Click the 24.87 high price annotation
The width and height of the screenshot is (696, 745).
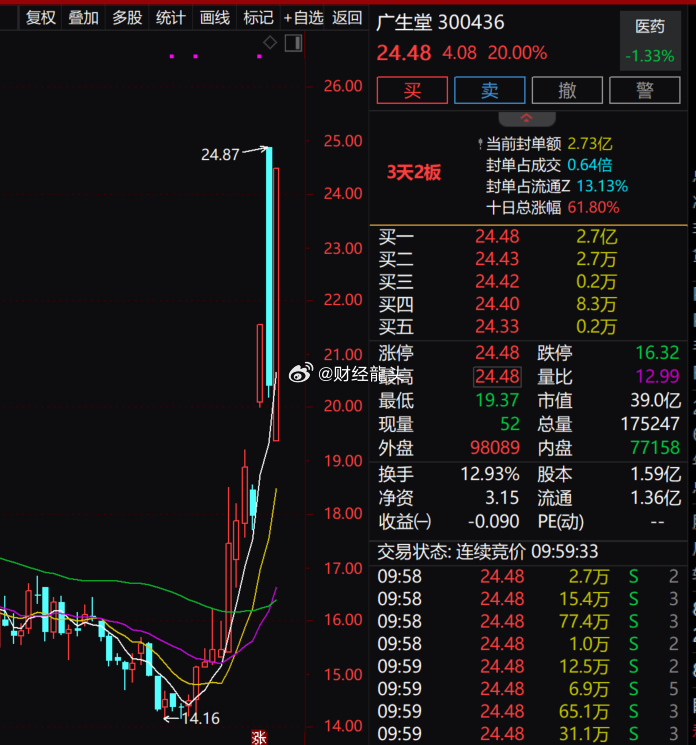point(220,154)
